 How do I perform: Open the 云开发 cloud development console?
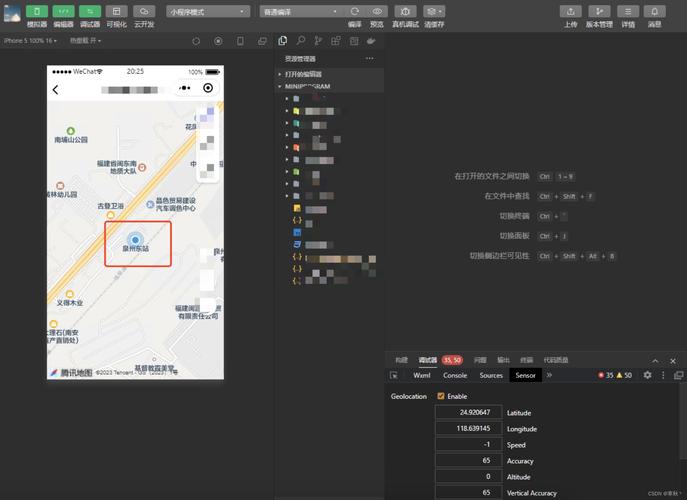click(144, 12)
